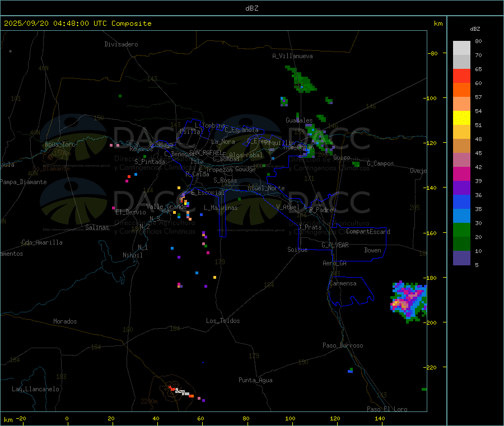Select the magenta 39-42 dBZ legend swatch
504x426 pixels.
pyautogui.click(x=461, y=174)
